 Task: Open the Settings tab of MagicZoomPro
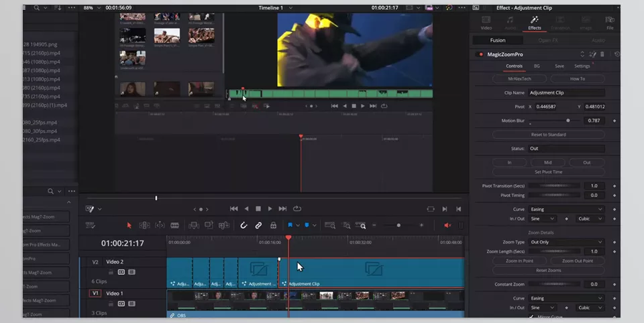582,66
